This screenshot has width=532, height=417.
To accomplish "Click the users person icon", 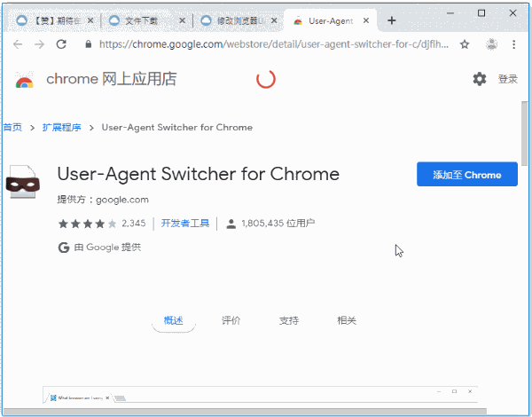I will [x=231, y=224].
